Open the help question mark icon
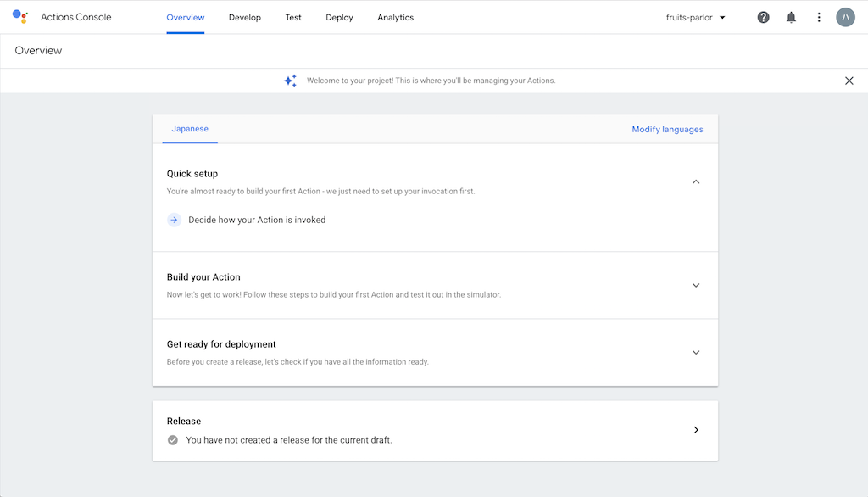 pos(764,17)
